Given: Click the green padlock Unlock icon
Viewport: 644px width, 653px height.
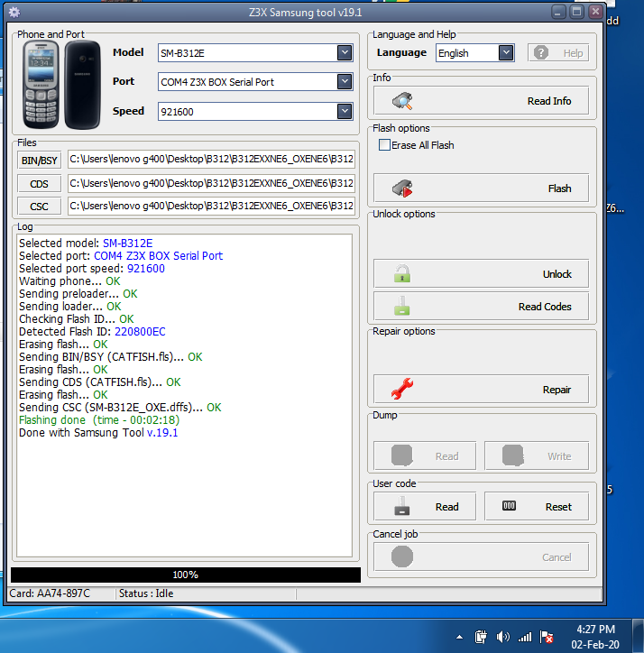Looking at the screenshot, I should point(402,274).
